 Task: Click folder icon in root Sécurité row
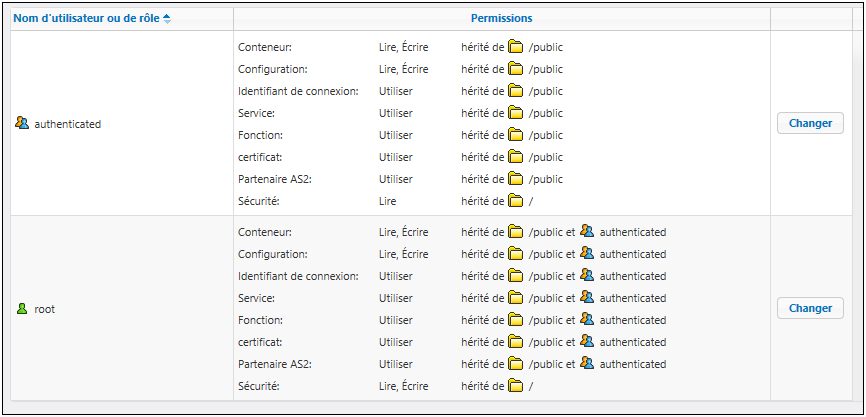(516, 386)
